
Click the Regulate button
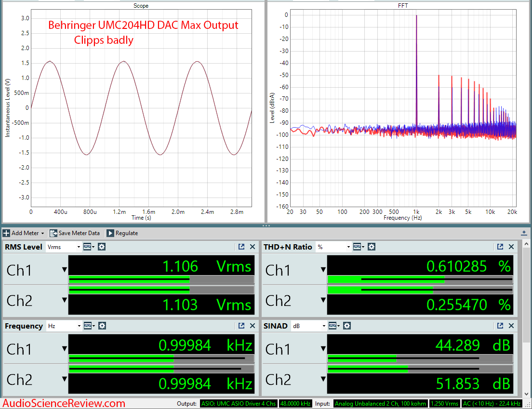tap(122, 233)
